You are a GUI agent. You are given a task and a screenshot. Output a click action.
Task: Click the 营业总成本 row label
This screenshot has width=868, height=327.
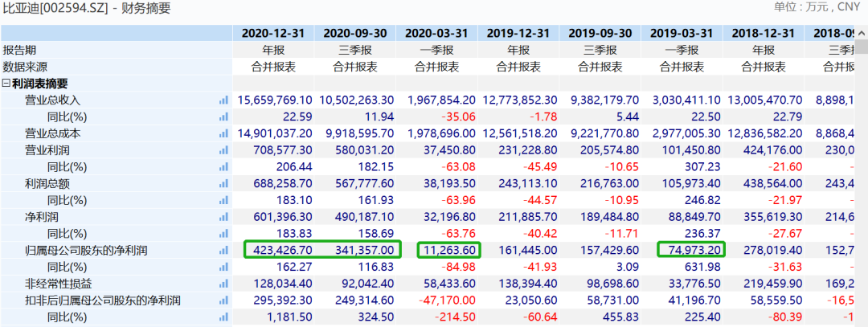pyautogui.click(x=52, y=133)
